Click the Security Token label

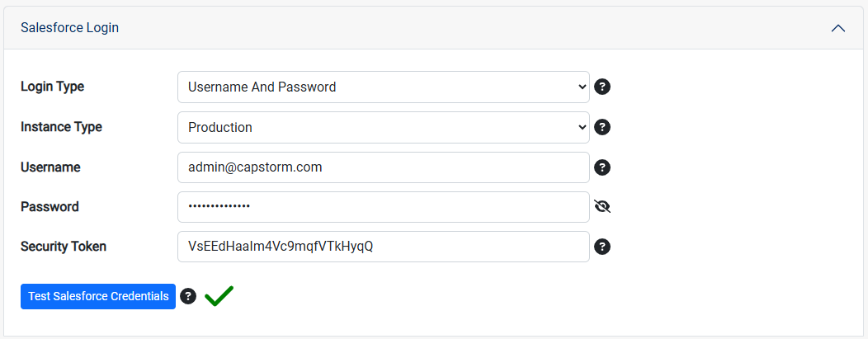(63, 247)
